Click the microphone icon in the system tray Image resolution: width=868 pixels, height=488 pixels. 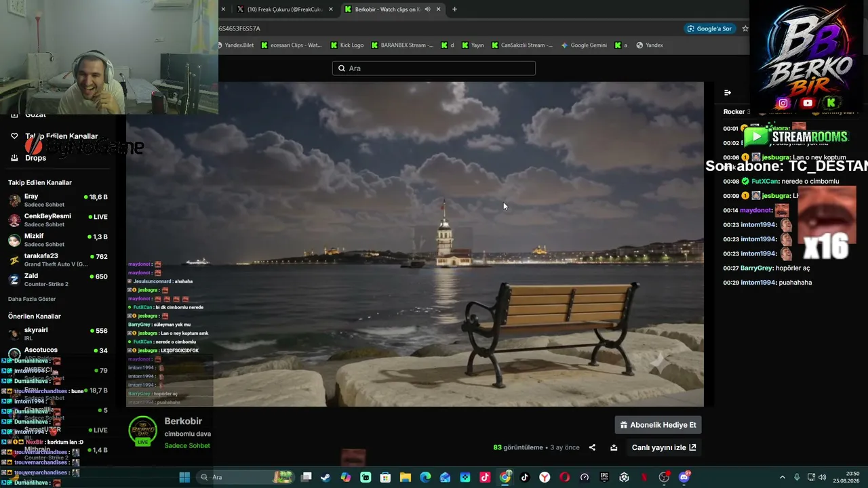797,477
